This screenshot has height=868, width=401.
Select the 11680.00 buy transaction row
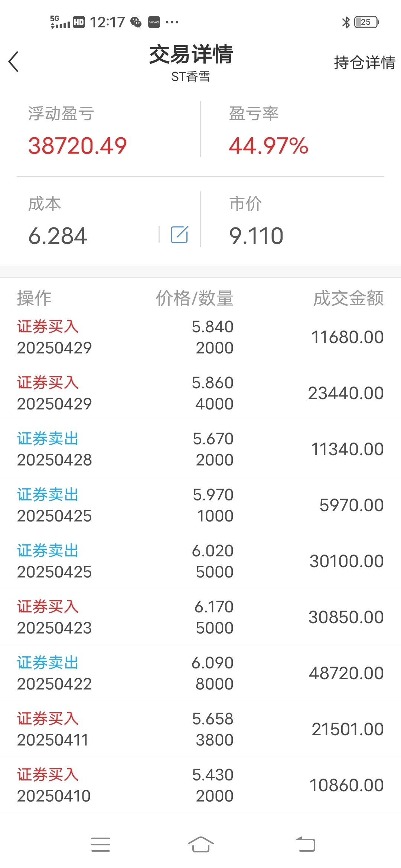click(x=200, y=338)
